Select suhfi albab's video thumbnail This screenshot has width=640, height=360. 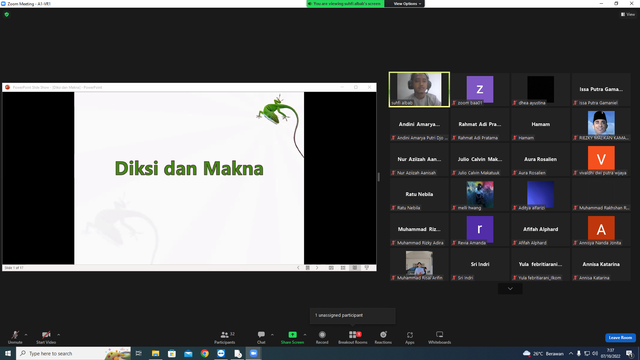coord(419,89)
